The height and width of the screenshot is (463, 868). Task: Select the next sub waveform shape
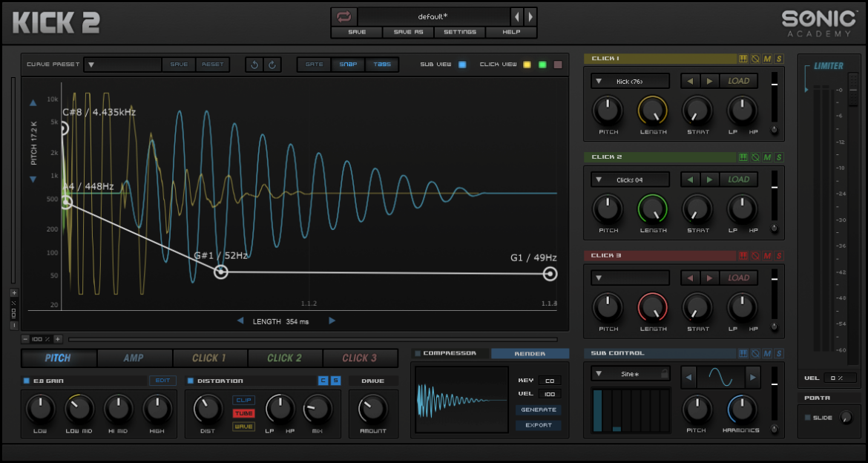[x=753, y=378]
